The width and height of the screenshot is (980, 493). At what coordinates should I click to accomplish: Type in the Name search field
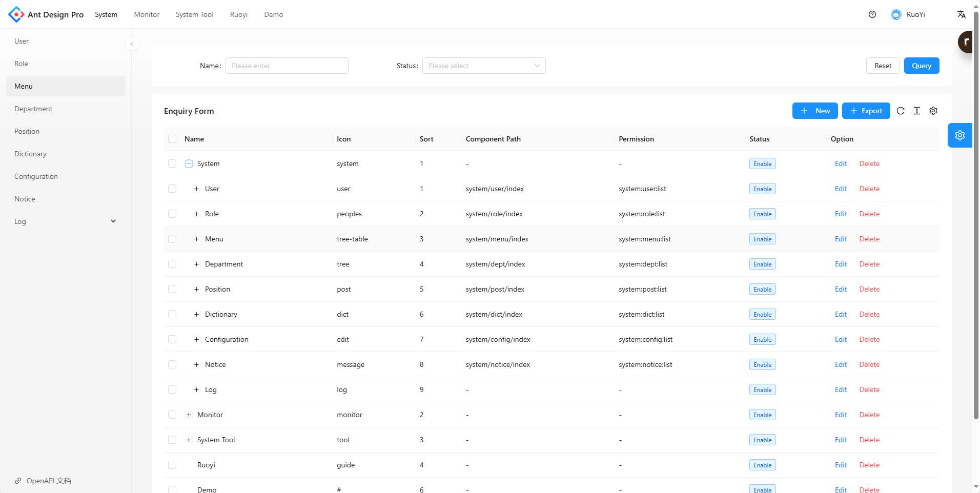287,66
